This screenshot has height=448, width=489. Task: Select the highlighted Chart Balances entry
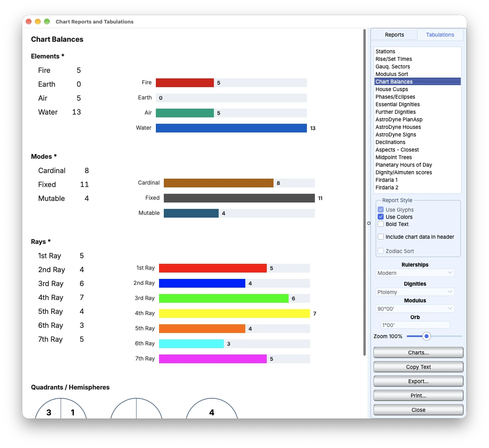coord(418,82)
